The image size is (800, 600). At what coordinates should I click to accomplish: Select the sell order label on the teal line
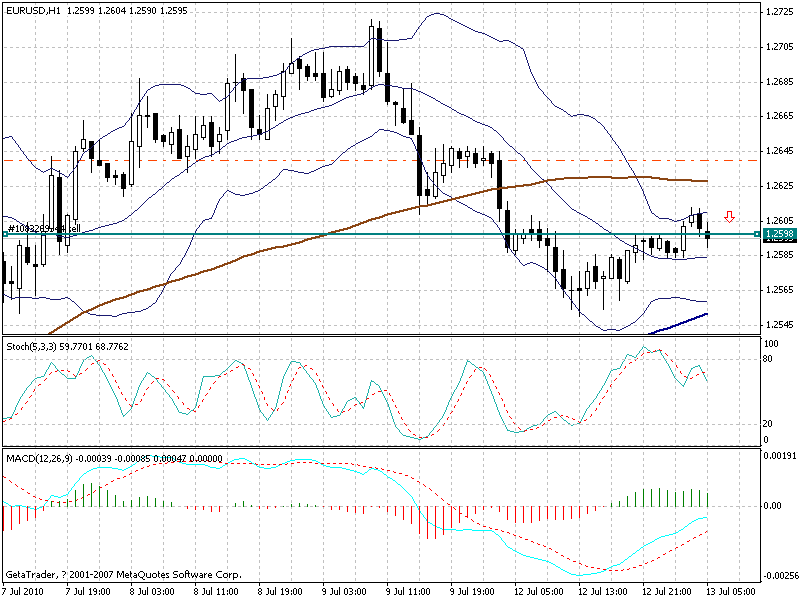(x=44, y=228)
